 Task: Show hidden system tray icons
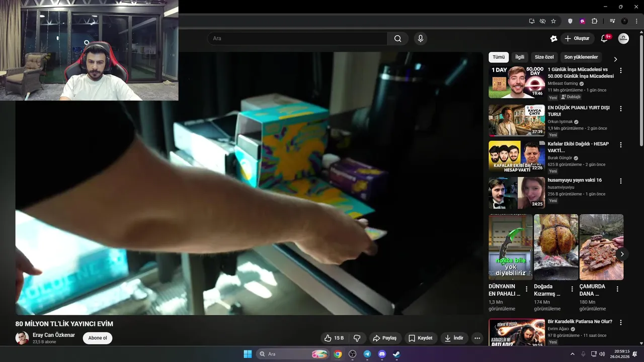tap(573, 354)
